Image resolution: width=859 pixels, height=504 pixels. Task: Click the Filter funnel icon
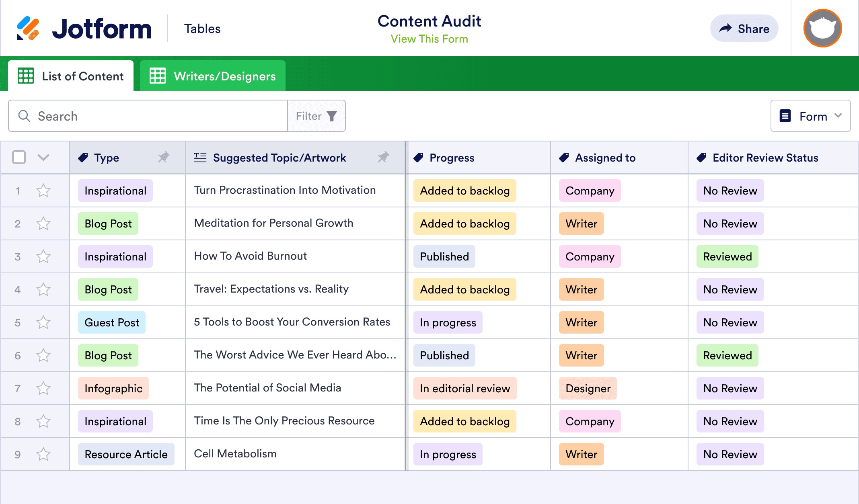coord(332,116)
